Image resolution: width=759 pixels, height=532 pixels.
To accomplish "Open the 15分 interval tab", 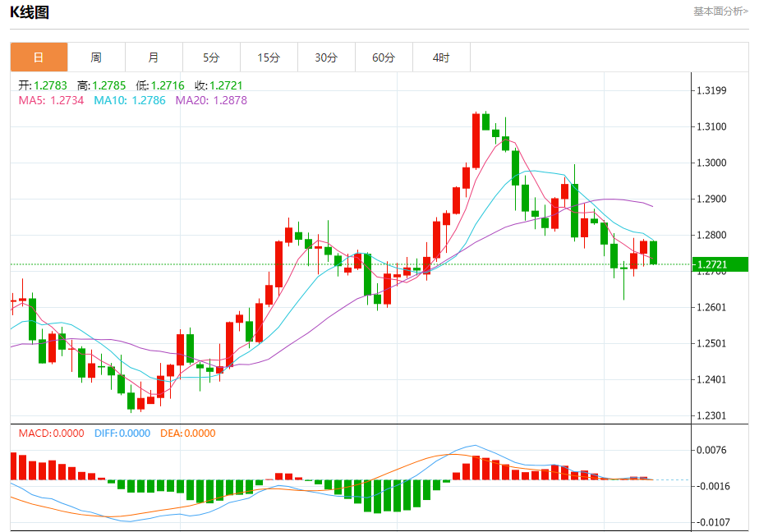I will coord(269,57).
